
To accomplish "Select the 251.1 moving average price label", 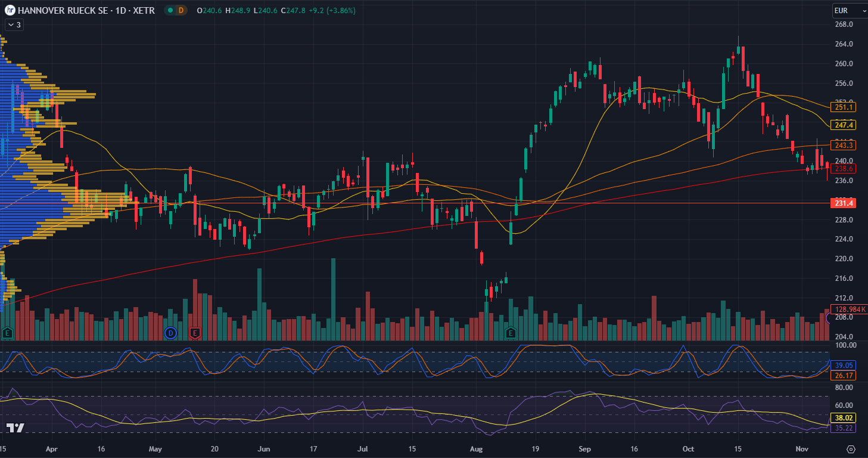I will click(843, 107).
